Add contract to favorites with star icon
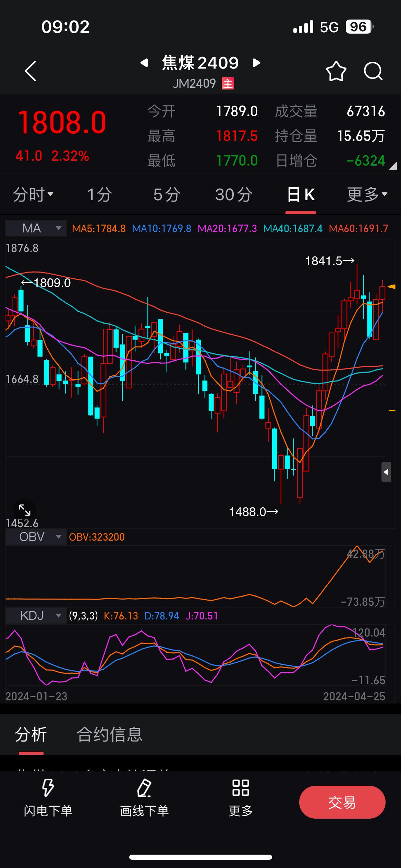This screenshot has width=401, height=868. [336, 71]
